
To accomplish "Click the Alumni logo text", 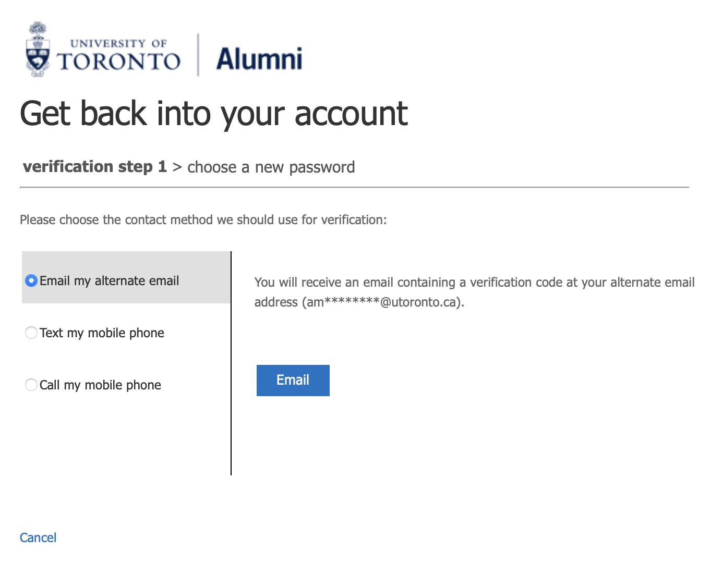I will 259,58.
